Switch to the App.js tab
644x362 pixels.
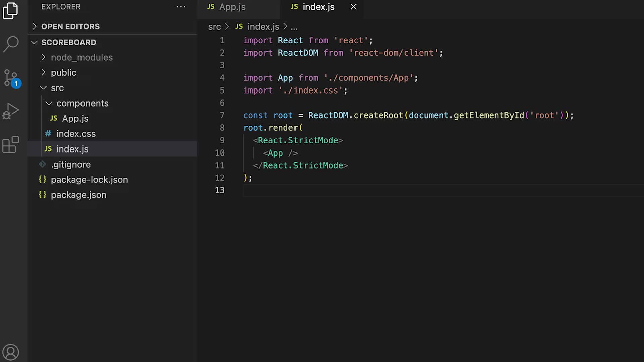coord(232,7)
